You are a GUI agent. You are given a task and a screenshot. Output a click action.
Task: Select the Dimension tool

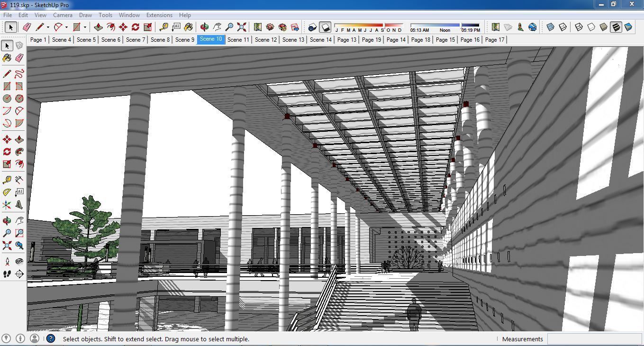pos(19,180)
